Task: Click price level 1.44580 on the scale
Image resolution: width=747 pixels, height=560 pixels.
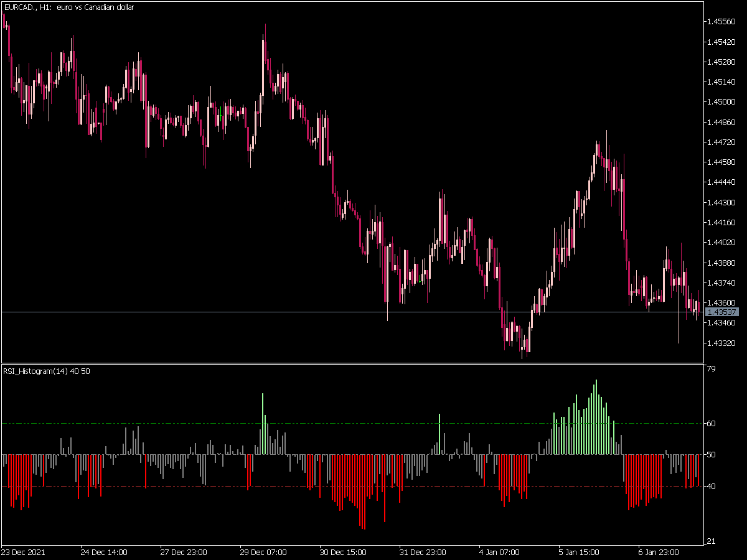Action: click(722, 162)
